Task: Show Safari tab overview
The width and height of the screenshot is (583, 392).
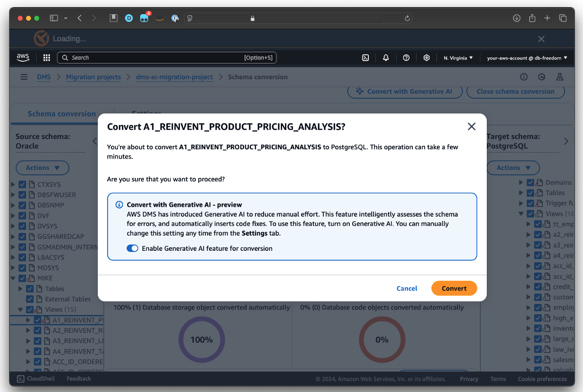Action: 562,18
